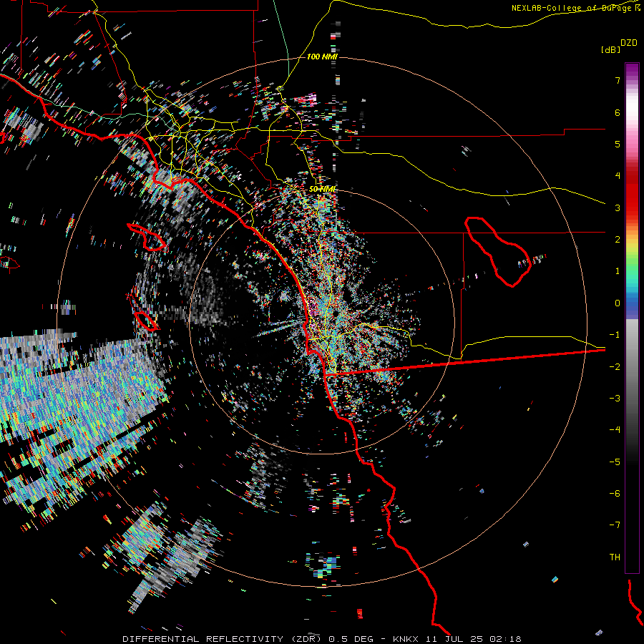Click the "5" tick value on legend
Image resolution: width=644 pixels, height=644 pixels.
tap(618, 144)
